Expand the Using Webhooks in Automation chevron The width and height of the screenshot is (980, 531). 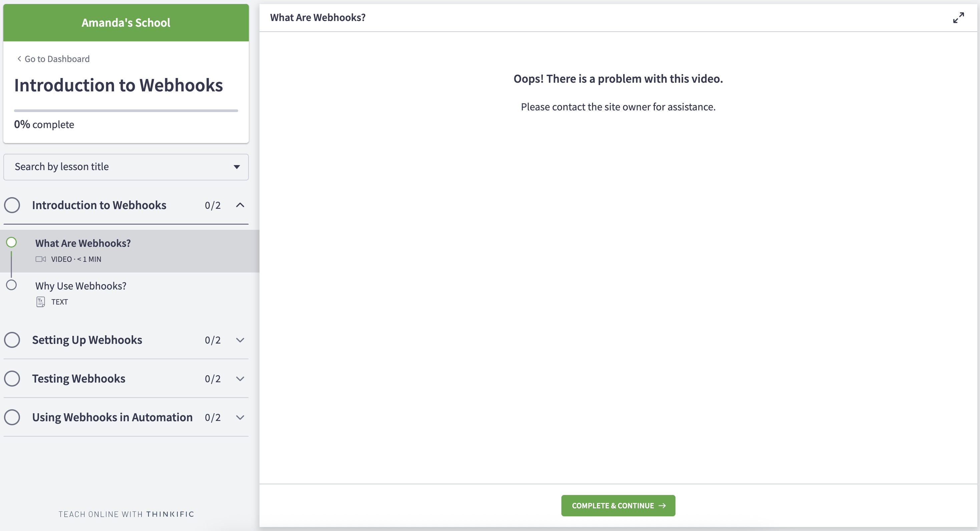(x=240, y=418)
